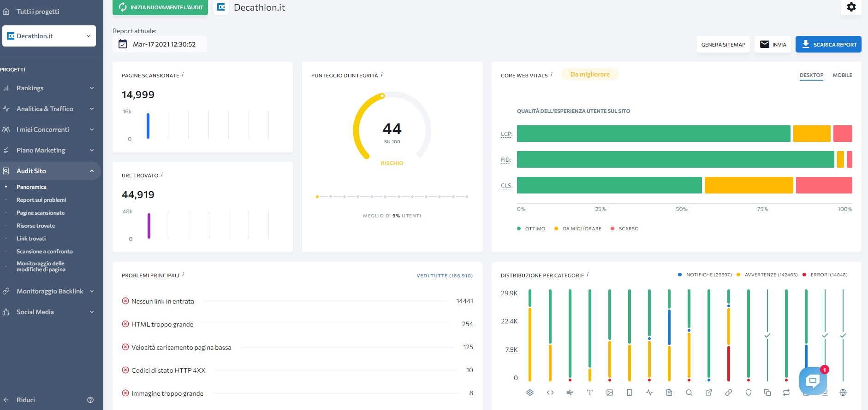868x410 pixels.
Task: Select the image category icon
Action: (610, 392)
